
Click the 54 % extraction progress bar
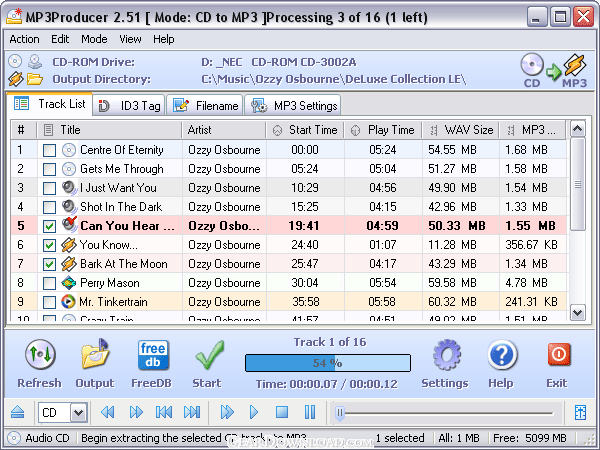pyautogui.click(x=328, y=363)
